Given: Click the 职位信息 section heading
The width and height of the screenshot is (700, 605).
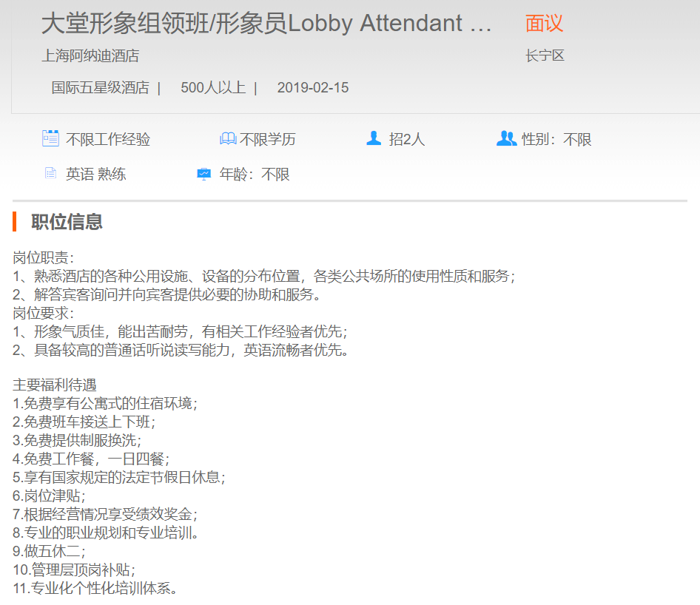Looking at the screenshot, I should pos(67,222).
